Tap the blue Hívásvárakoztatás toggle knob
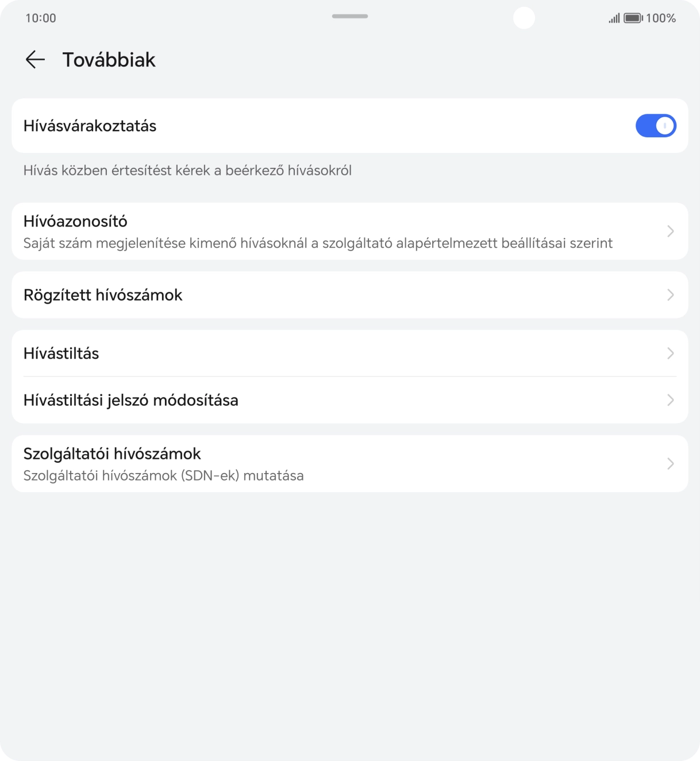700x761 pixels. [664, 125]
